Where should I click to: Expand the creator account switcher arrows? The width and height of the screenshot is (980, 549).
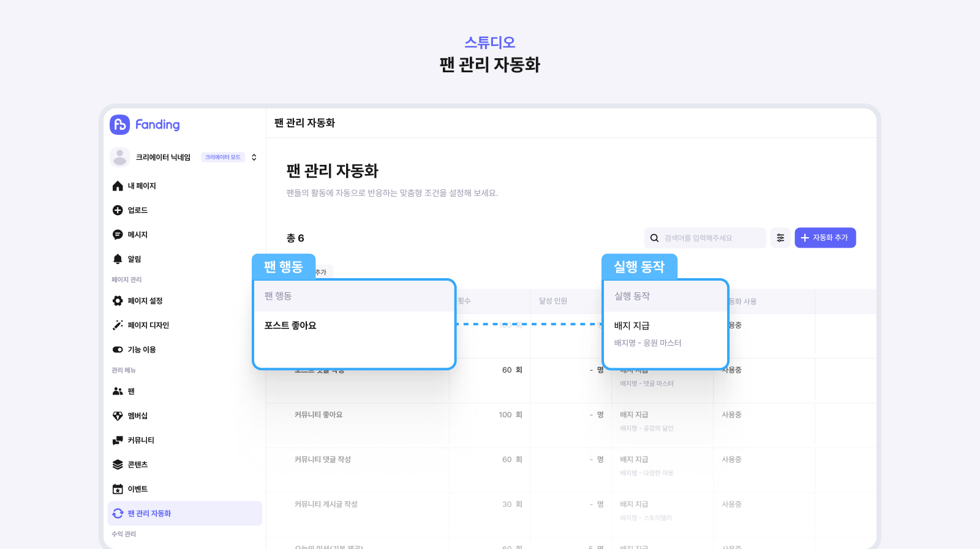(254, 157)
